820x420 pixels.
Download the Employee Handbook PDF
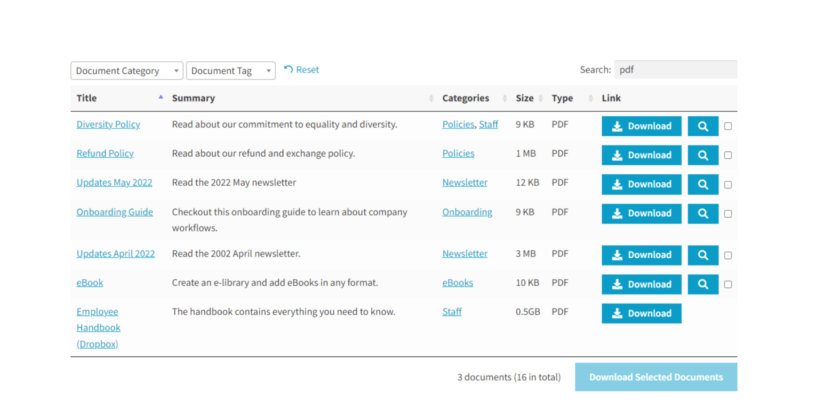pyautogui.click(x=641, y=313)
